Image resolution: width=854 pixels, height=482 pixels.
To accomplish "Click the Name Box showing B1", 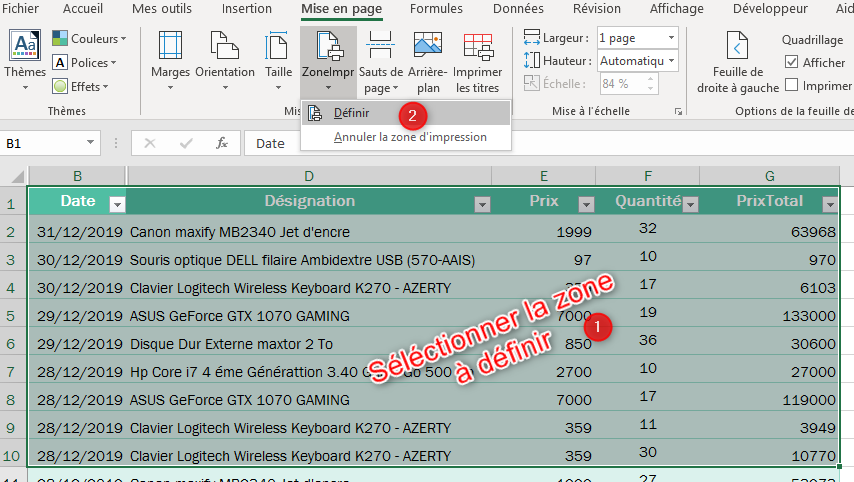I will pos(42,143).
